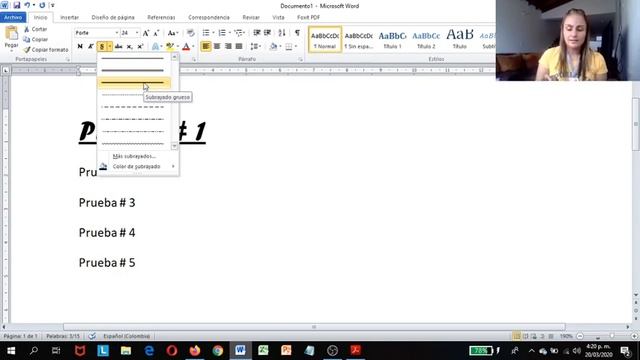
Task: Click the shrink font icon
Action: point(156,33)
